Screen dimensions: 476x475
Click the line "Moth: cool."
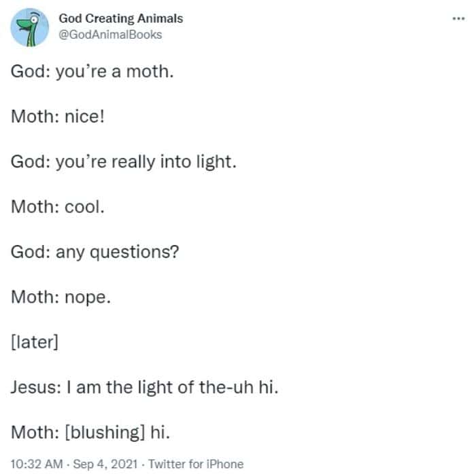click(58, 207)
